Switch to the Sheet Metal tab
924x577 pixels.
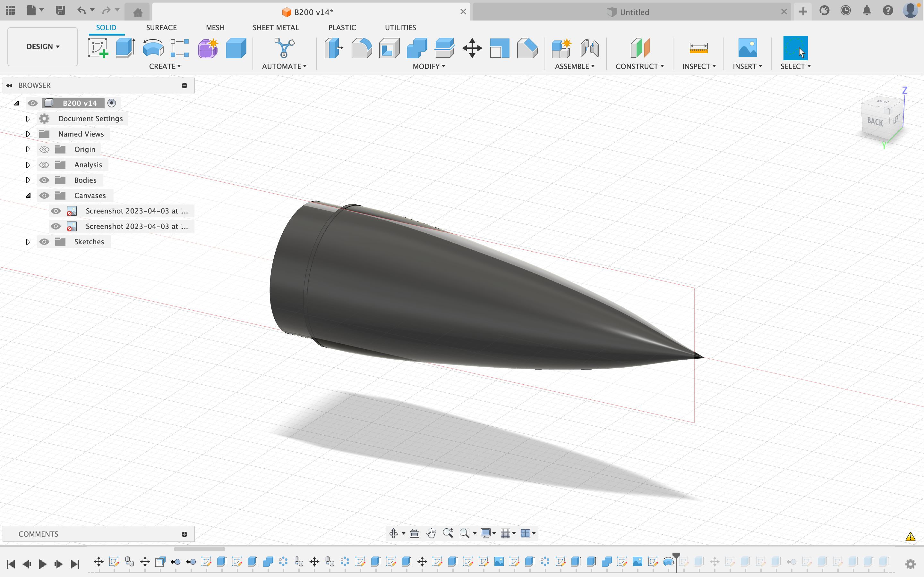[x=275, y=27]
